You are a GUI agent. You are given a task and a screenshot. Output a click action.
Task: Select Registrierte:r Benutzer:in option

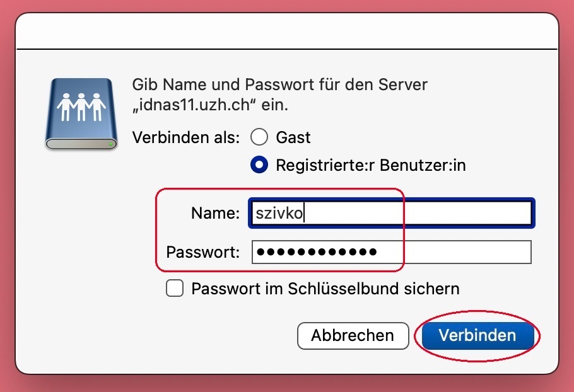tap(259, 165)
